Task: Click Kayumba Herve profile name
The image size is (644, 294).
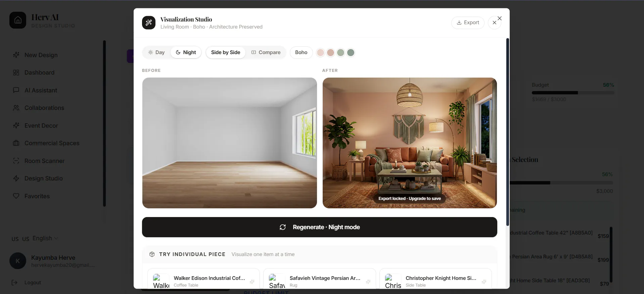Action: coord(53,258)
